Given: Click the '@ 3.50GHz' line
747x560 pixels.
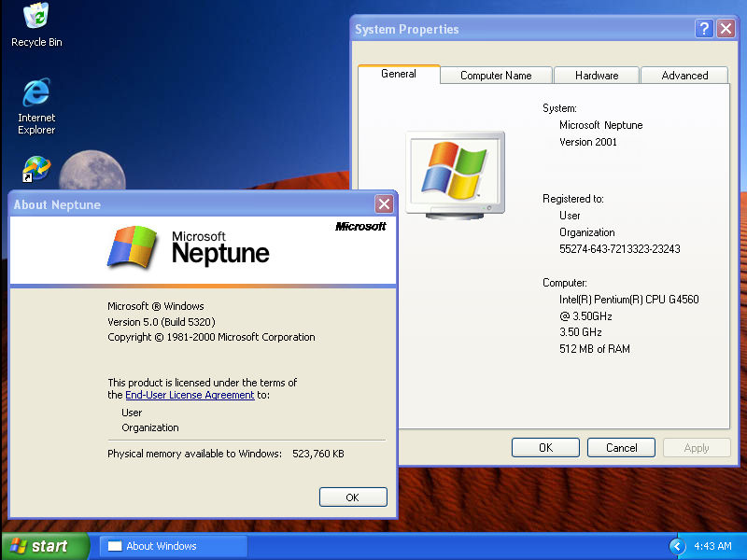Looking at the screenshot, I should (x=585, y=316).
